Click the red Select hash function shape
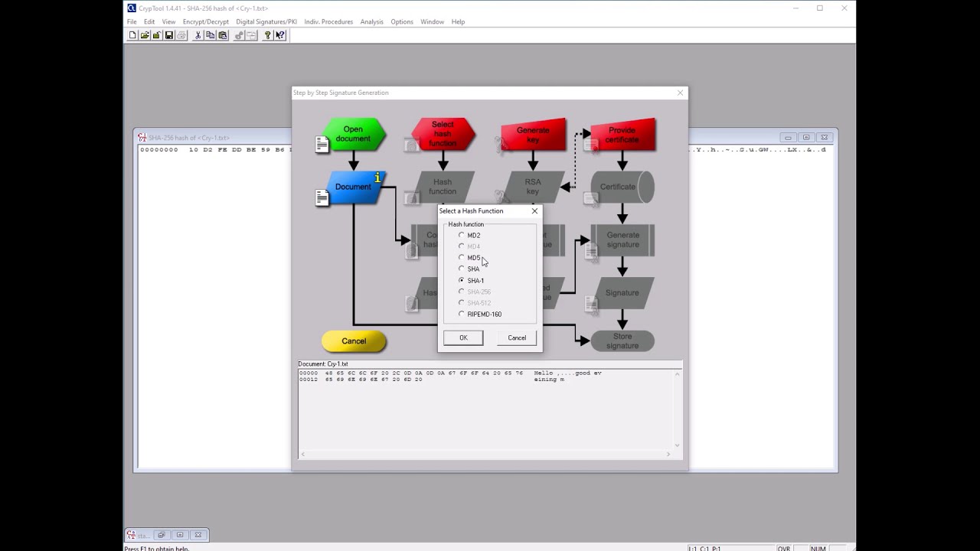Image resolution: width=980 pixels, height=551 pixels. [443, 134]
